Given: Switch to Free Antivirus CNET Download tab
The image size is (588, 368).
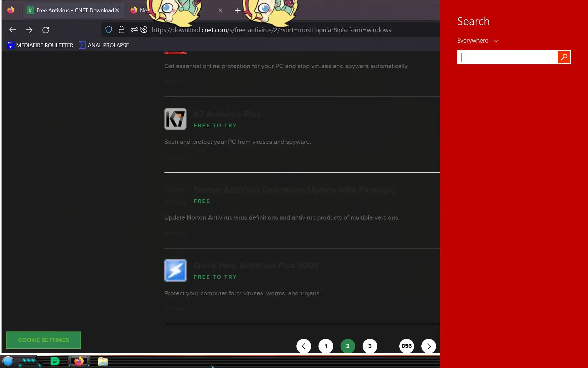Looking at the screenshot, I should point(72,10).
